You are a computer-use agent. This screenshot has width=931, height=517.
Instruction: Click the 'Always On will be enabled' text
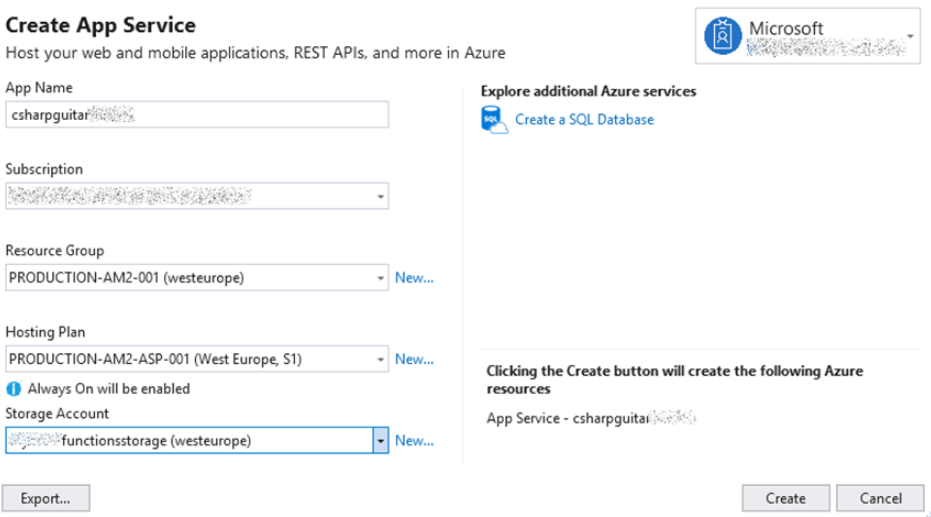pyautogui.click(x=109, y=389)
